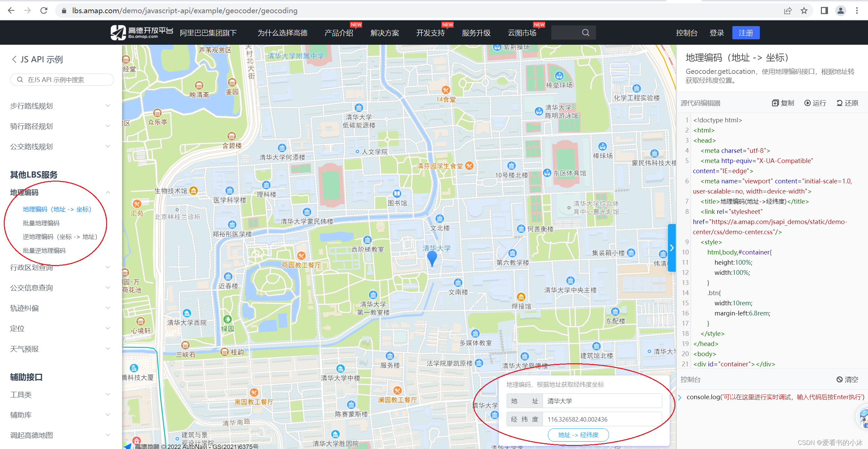
Task: Click the 东区体育馆 sports icon
Action: pyautogui.click(x=547, y=173)
